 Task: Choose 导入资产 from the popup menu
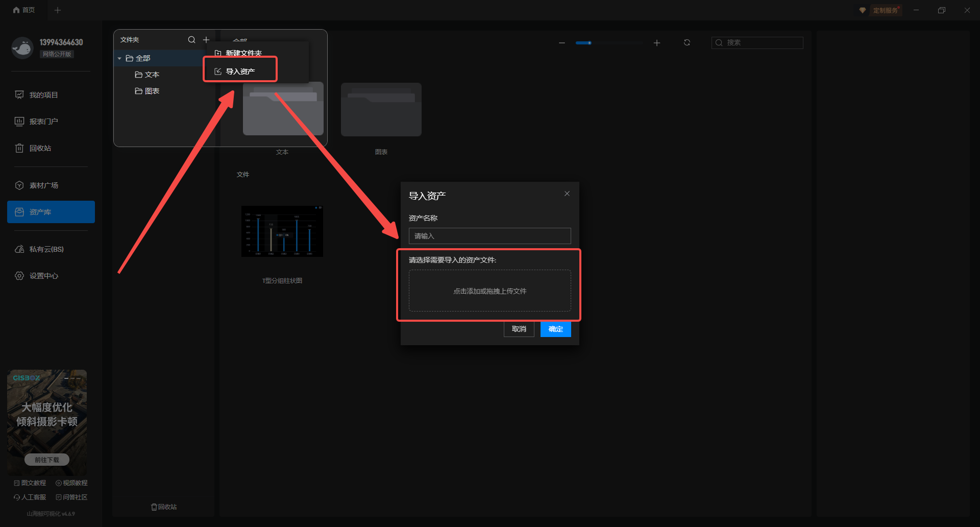click(240, 71)
